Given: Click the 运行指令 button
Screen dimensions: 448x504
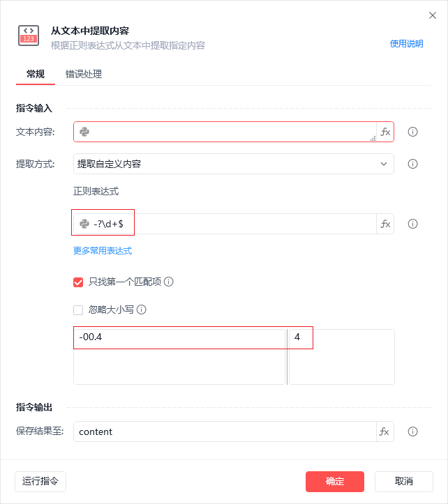Looking at the screenshot, I should click(40, 482).
